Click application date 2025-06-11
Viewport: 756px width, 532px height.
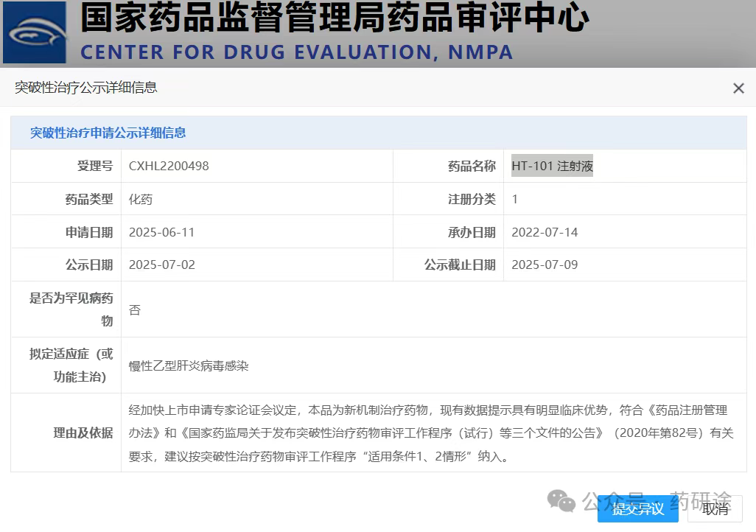tap(161, 232)
